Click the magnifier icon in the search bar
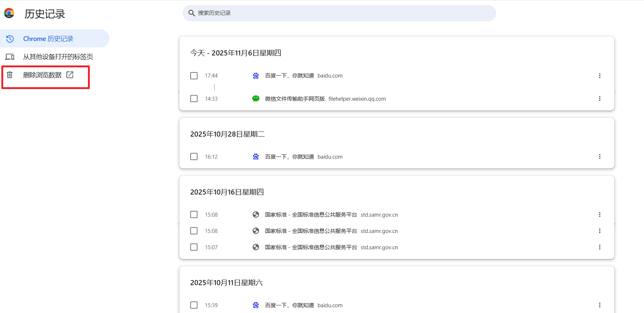 tap(191, 13)
